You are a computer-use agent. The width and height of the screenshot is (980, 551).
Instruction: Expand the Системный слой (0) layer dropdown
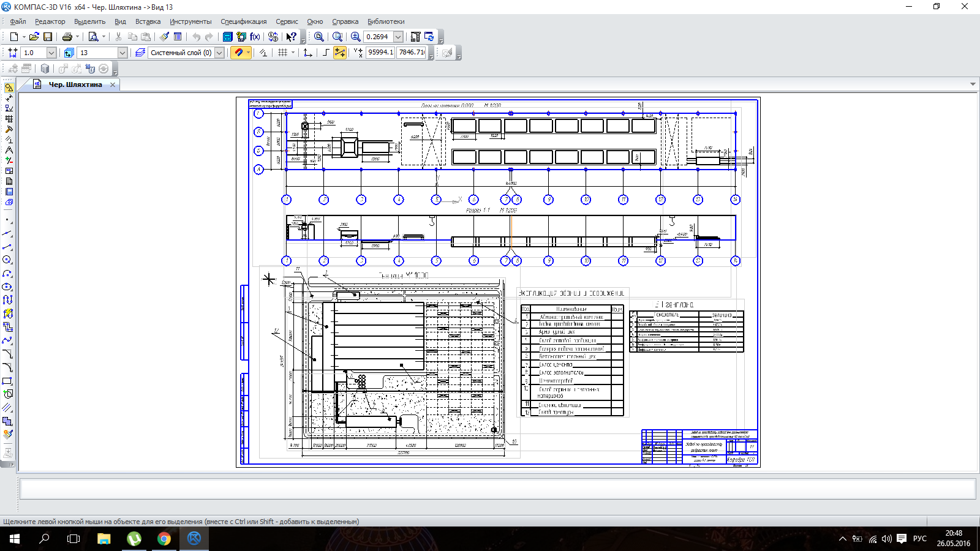(x=219, y=53)
